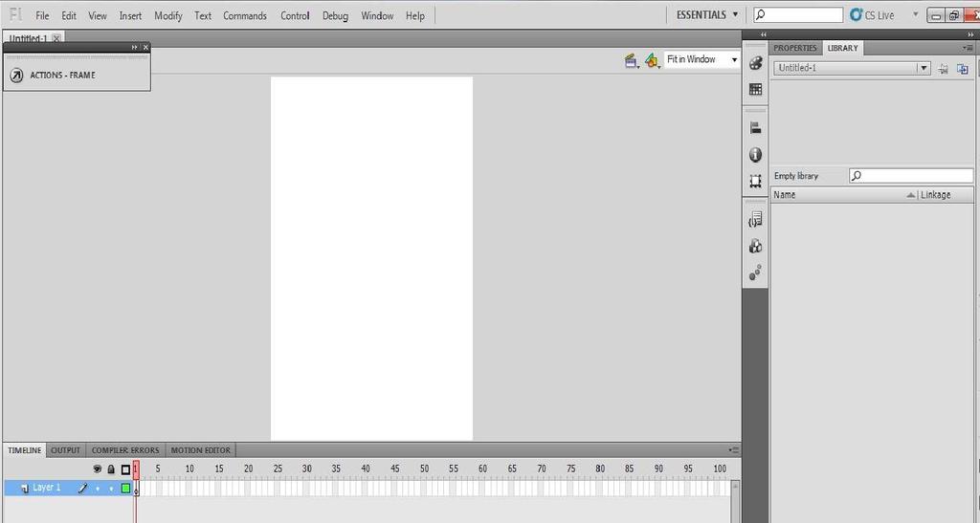
Task: Click the Edit Scene clapperboard icon
Action: tap(632, 60)
